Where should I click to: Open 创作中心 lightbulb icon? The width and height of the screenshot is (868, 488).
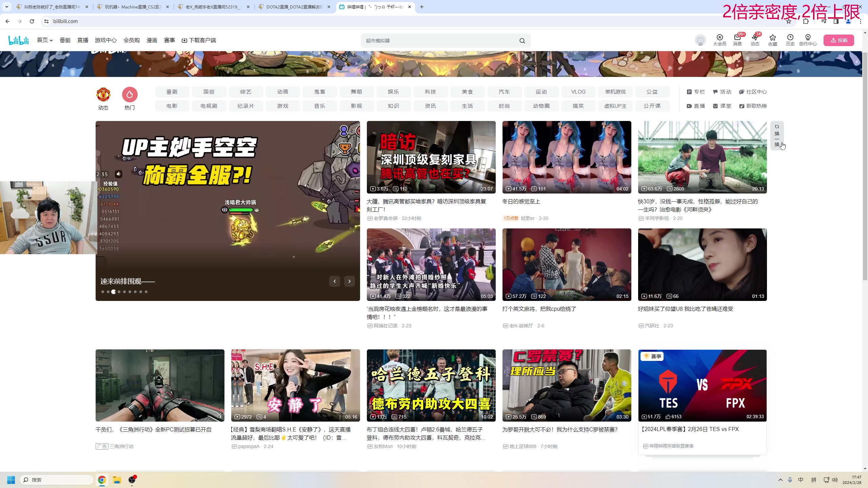click(x=808, y=40)
